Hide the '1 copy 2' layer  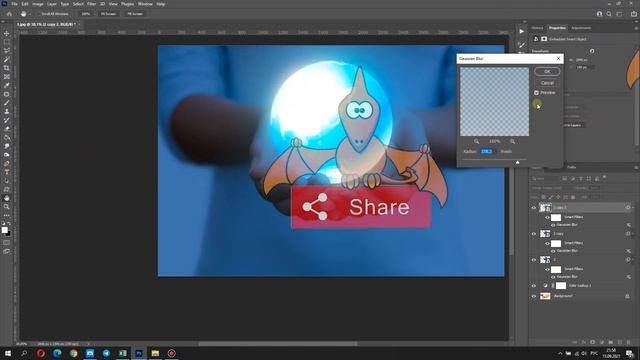tap(533, 207)
